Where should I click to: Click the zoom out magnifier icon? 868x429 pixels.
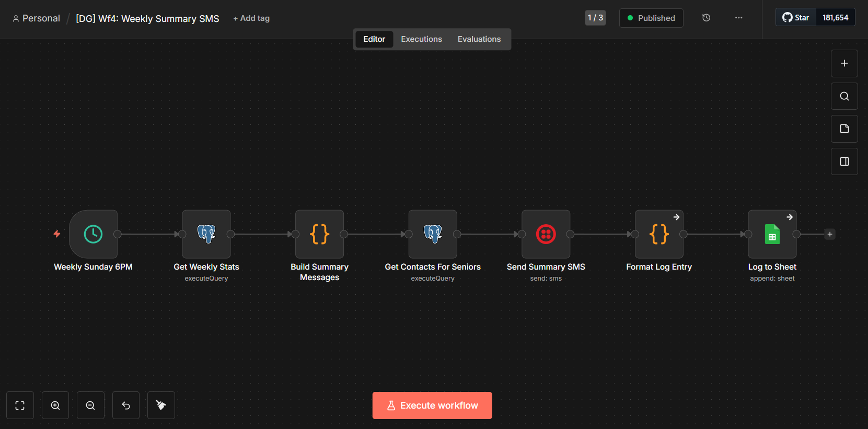click(x=90, y=405)
